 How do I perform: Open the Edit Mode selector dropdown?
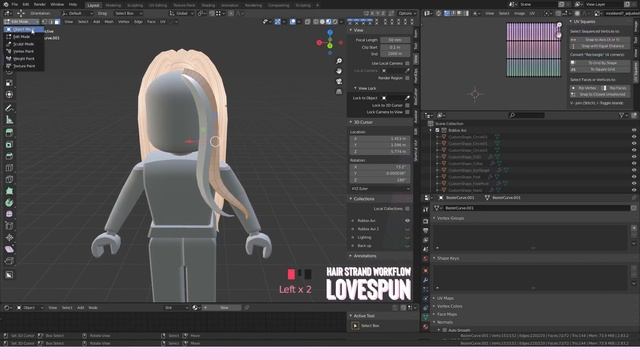click(20, 22)
